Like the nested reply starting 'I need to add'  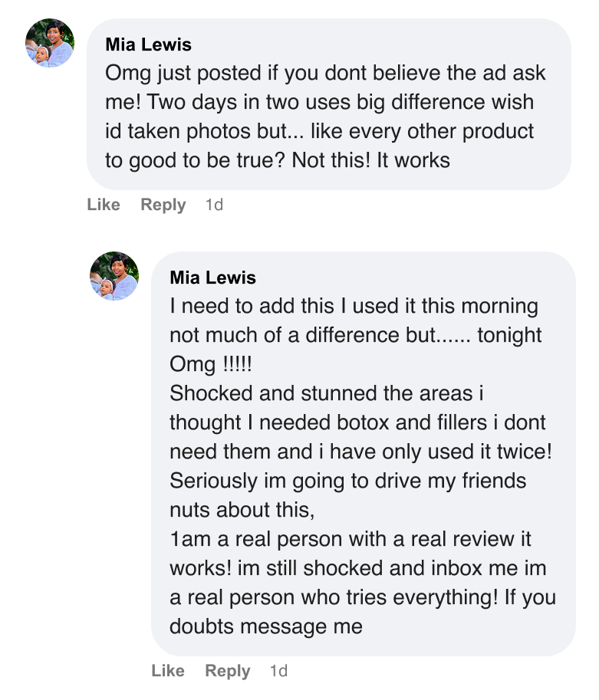coord(168,671)
